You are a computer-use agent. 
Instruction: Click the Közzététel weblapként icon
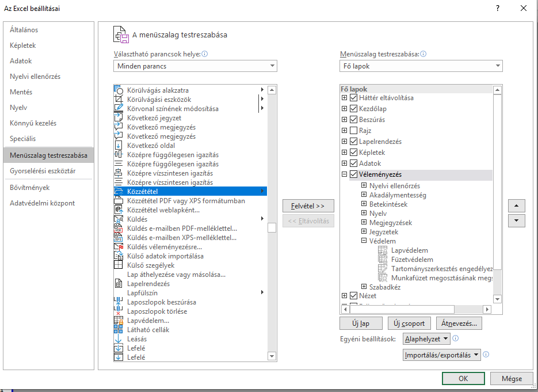pyautogui.click(x=119, y=210)
